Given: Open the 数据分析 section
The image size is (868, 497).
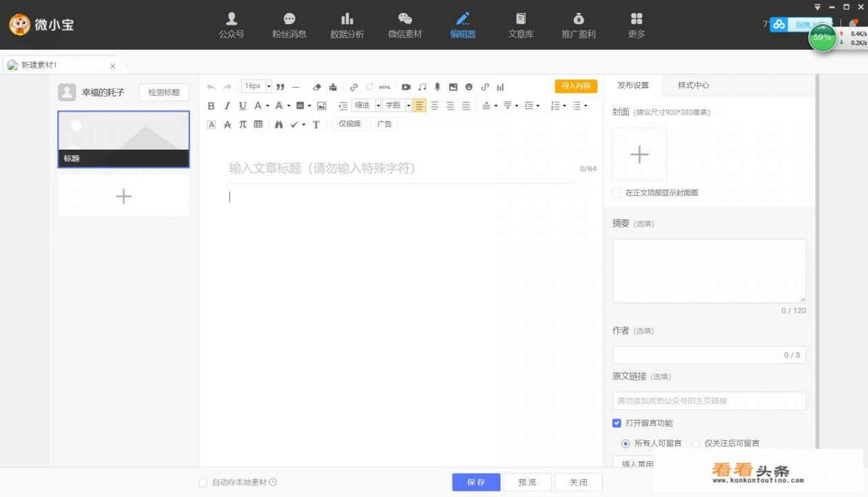Looking at the screenshot, I should (x=347, y=24).
